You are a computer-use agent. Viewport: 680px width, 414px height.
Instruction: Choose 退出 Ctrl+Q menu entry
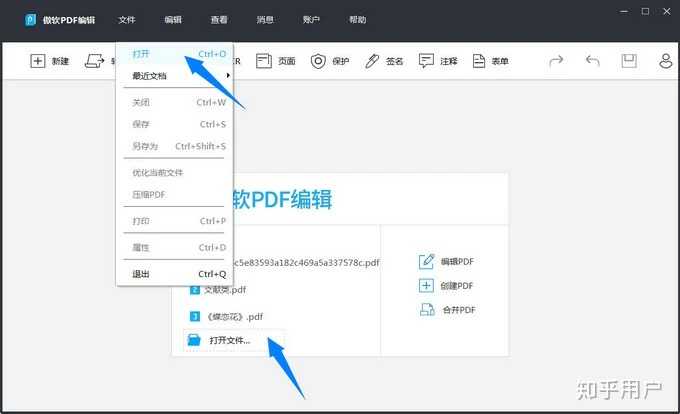[x=175, y=274]
